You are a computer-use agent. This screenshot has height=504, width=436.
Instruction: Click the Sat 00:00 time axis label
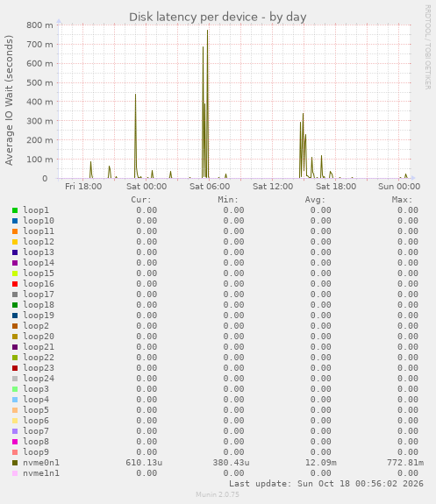coord(147,187)
